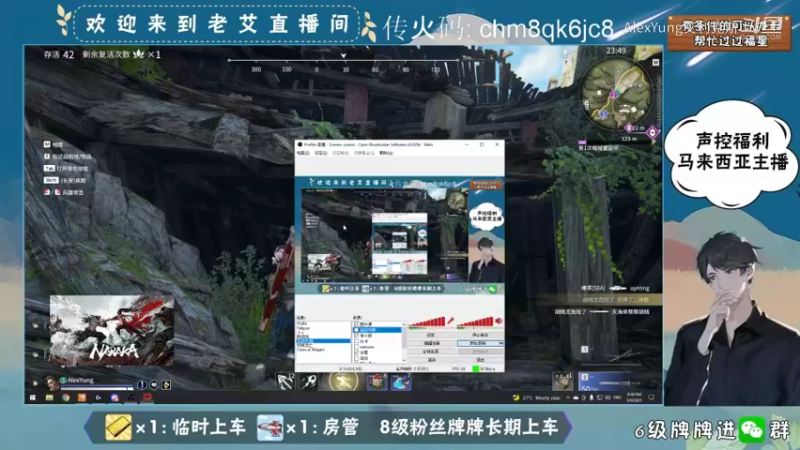Adjust the second OBS red volume meter

pyautogui.click(x=475, y=321)
